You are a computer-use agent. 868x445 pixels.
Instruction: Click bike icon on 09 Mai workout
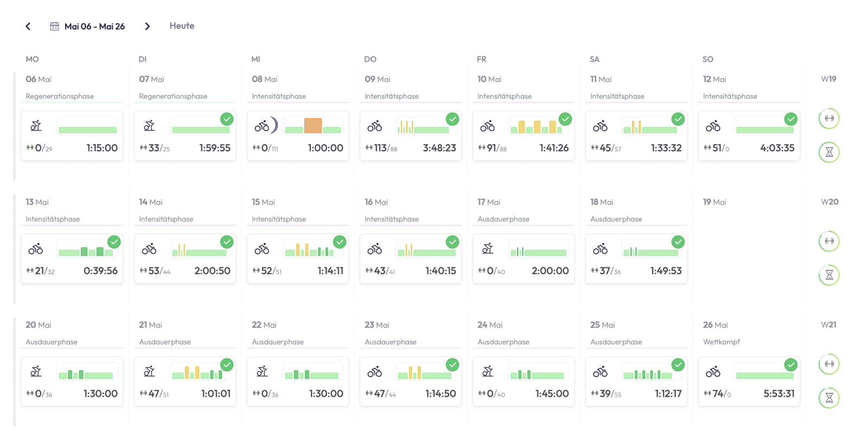tap(374, 126)
